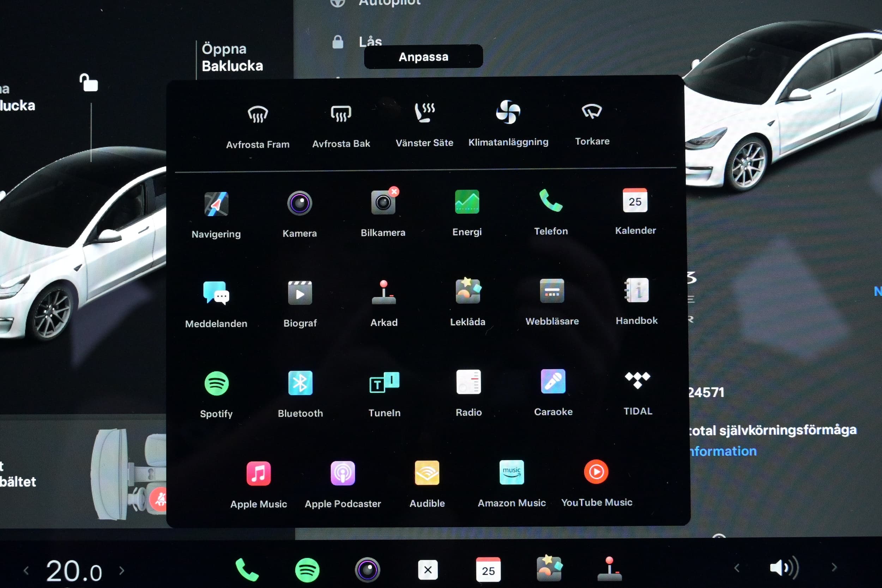The height and width of the screenshot is (588, 882).
Task: Toggle Avfrosta Bak rear defrost
Action: pyautogui.click(x=341, y=114)
